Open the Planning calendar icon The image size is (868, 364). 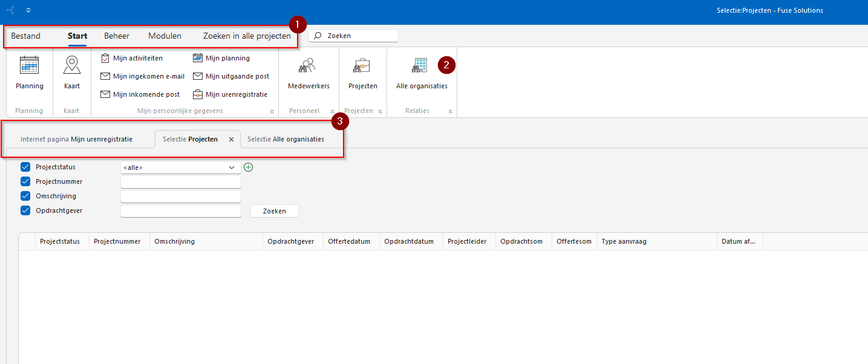(x=29, y=65)
